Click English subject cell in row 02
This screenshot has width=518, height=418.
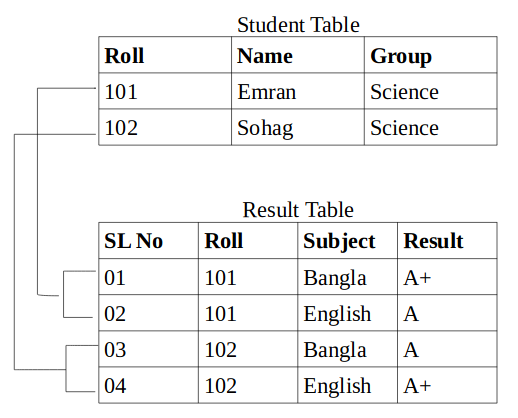click(347, 313)
